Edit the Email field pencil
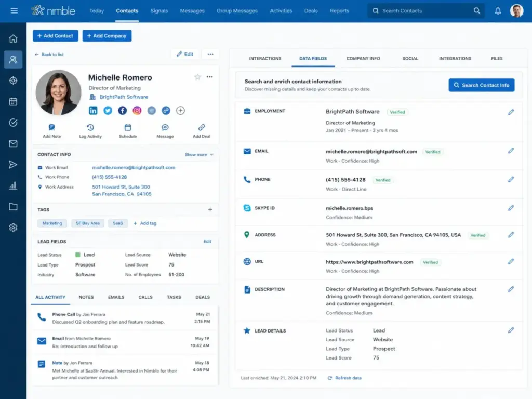 tap(511, 151)
